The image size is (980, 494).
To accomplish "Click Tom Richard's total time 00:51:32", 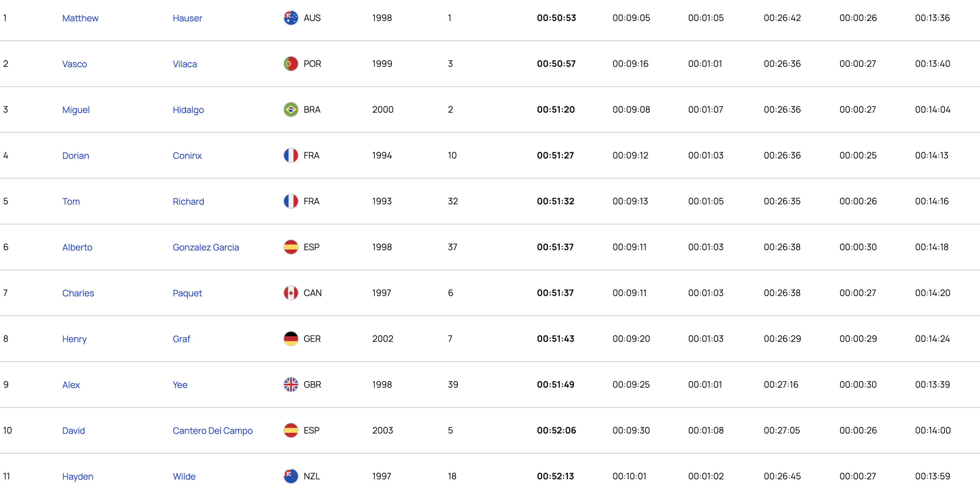I will tap(556, 201).
